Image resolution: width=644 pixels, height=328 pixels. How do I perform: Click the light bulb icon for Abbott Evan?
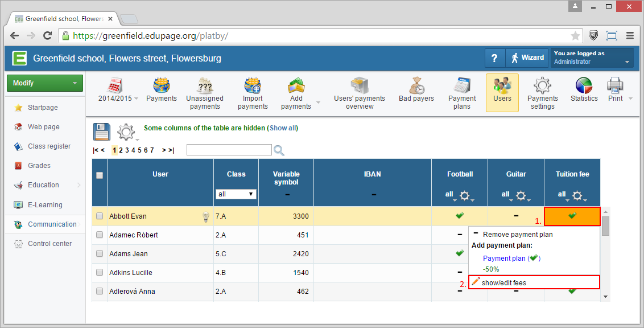coord(206,216)
